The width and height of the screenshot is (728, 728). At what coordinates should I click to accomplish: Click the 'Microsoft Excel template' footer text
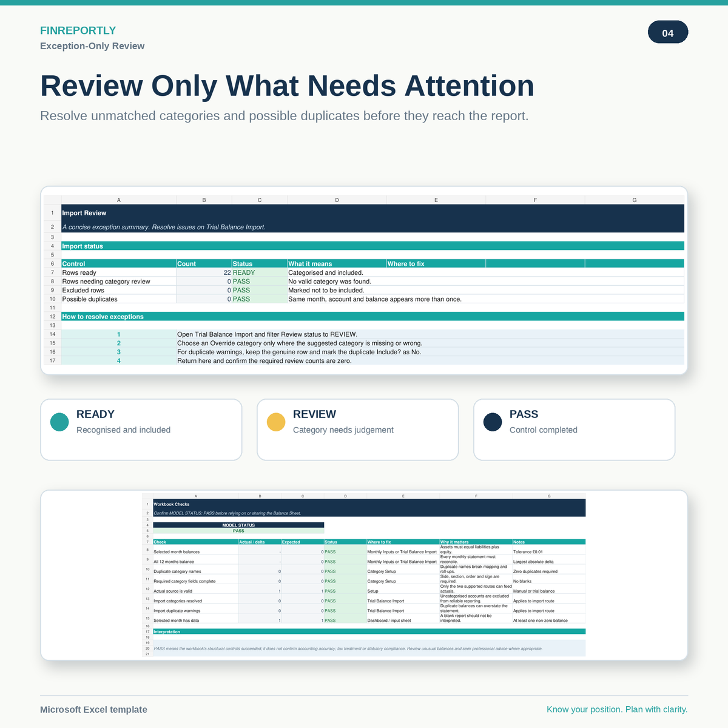click(x=93, y=710)
